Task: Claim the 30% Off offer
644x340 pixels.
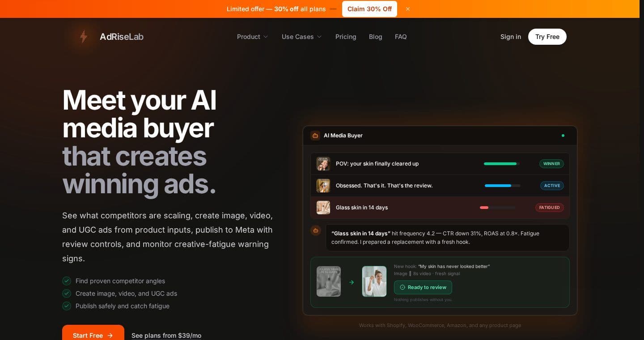Action: [x=369, y=9]
